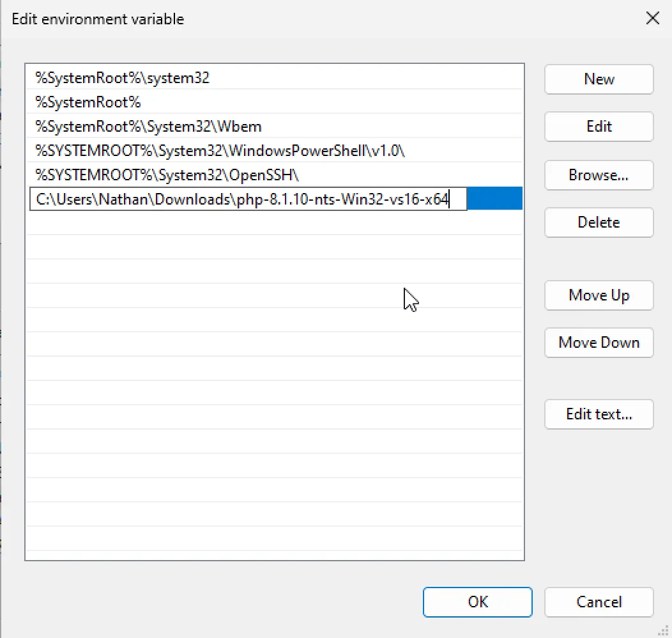Click inside the php-8.1.10 path input field
The image size is (672, 638).
248,199
